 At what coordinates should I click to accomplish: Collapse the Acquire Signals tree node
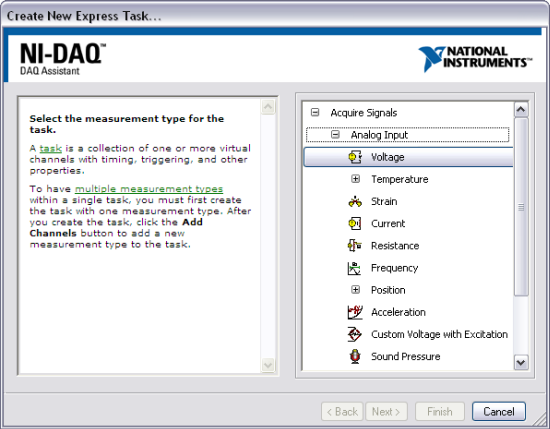[x=315, y=113]
